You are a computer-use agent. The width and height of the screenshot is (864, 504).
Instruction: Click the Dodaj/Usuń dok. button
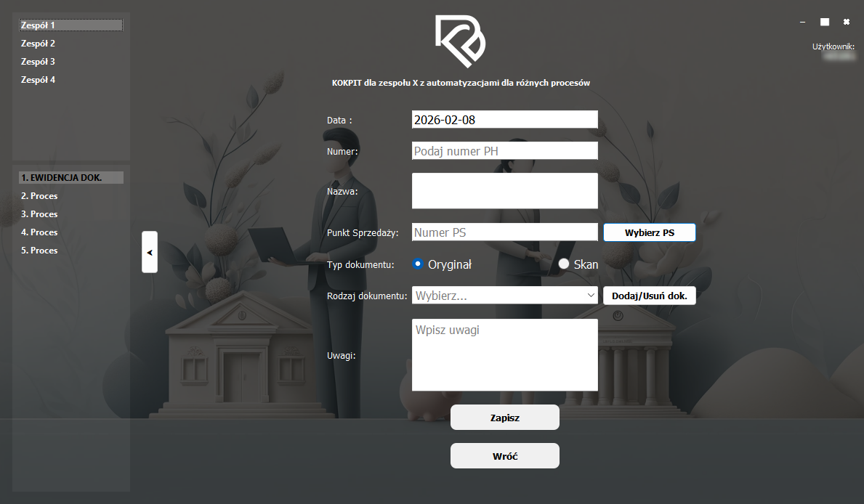(650, 296)
